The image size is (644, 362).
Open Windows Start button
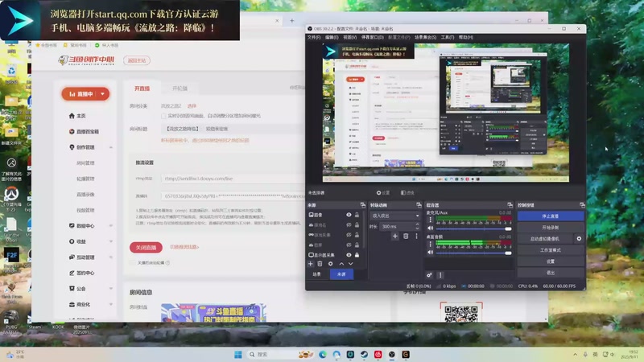pyautogui.click(x=237, y=354)
